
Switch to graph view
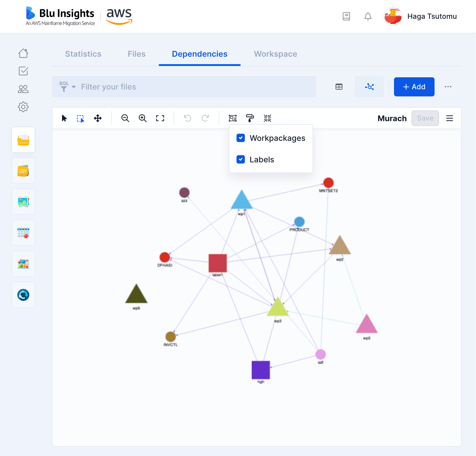(x=370, y=87)
